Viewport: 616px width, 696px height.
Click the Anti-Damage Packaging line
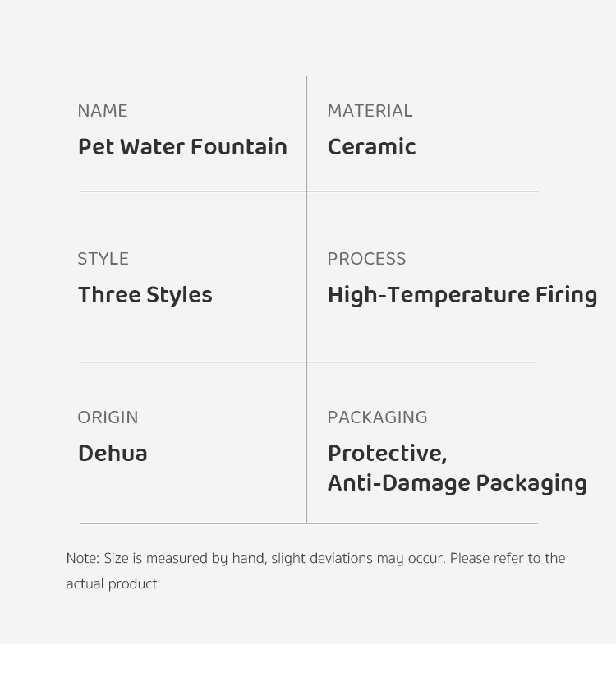click(x=457, y=484)
